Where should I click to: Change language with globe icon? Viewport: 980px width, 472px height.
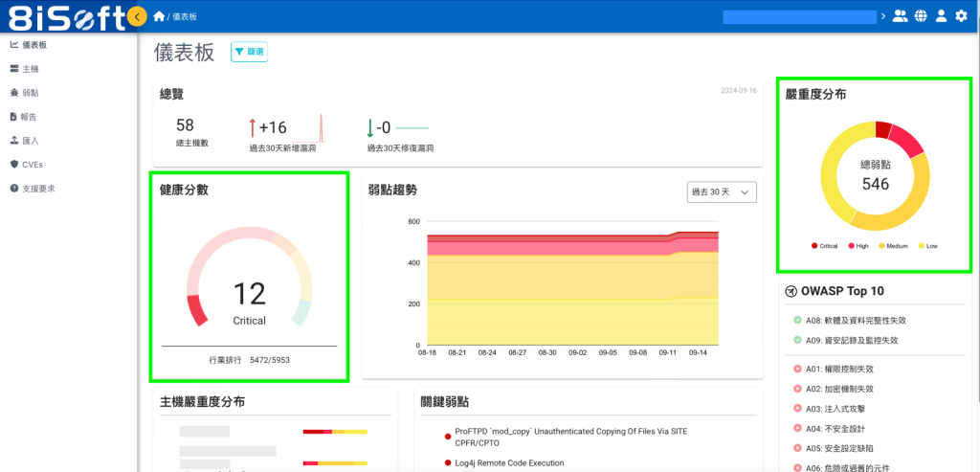pyautogui.click(x=921, y=16)
